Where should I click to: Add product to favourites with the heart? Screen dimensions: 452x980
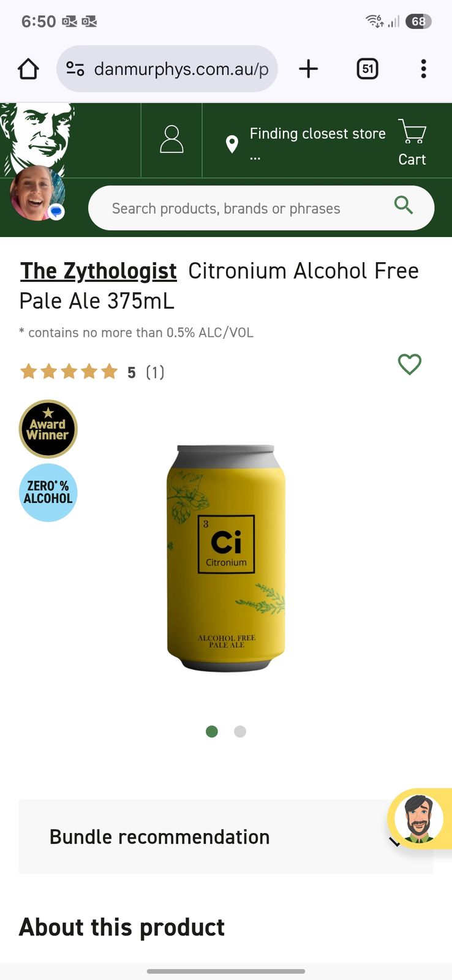point(410,364)
